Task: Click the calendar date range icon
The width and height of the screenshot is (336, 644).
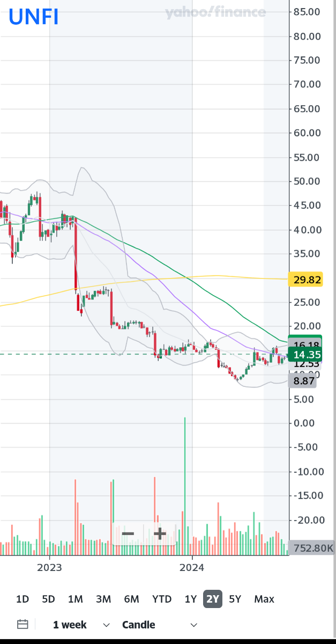Action: [23, 625]
